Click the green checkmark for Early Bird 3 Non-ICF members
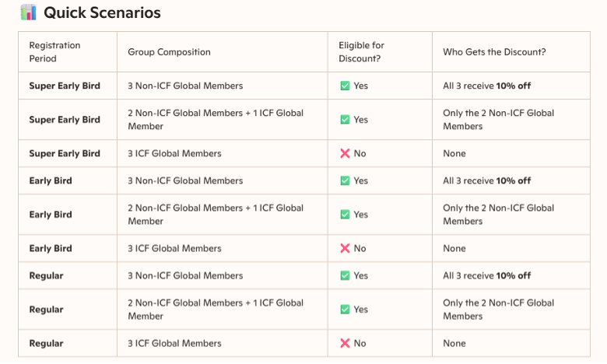This screenshot has width=607, height=364. tap(345, 180)
